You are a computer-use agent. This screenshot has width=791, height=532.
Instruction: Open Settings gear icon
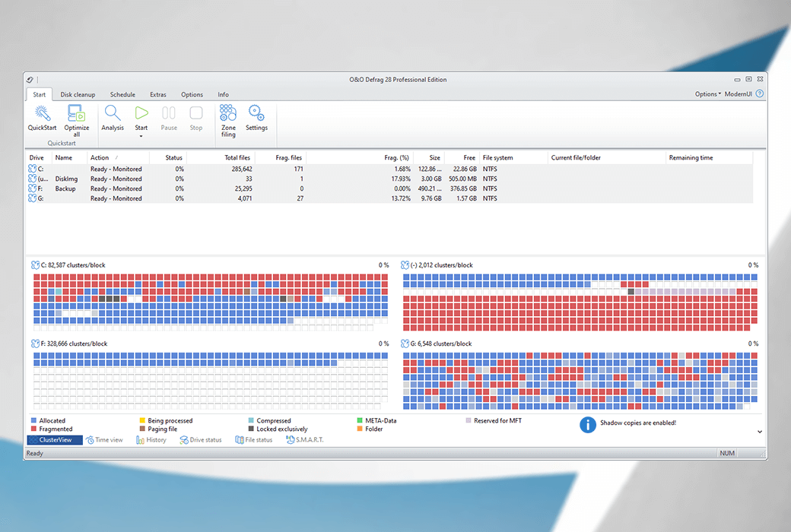tap(256, 113)
